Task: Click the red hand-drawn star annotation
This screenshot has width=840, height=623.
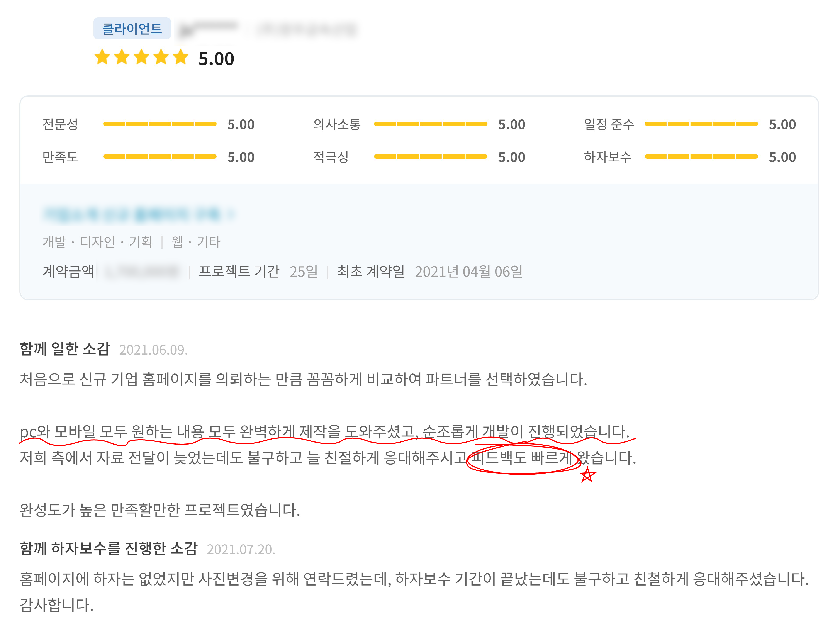Action: click(x=587, y=475)
